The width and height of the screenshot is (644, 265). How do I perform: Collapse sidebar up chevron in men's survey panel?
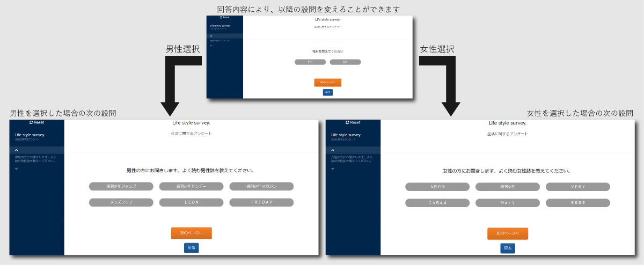coord(16,151)
